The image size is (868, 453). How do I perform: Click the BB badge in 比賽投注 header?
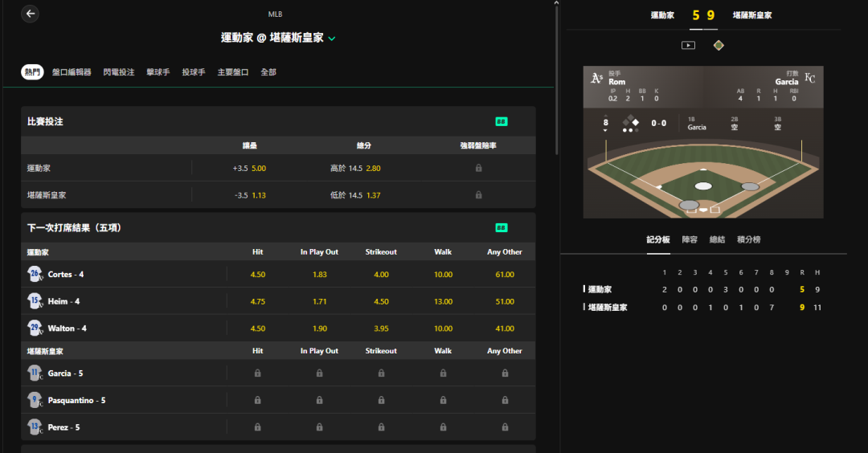coord(501,122)
